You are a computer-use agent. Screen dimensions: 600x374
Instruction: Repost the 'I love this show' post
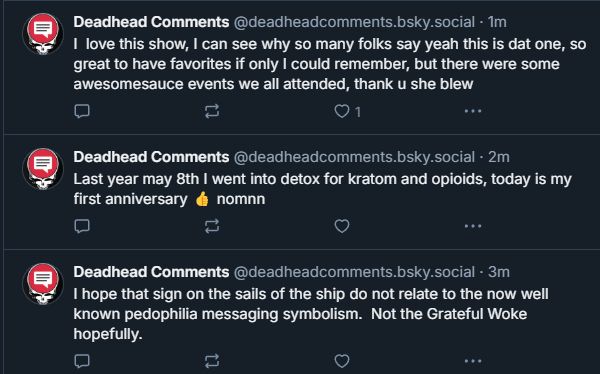[x=212, y=111]
